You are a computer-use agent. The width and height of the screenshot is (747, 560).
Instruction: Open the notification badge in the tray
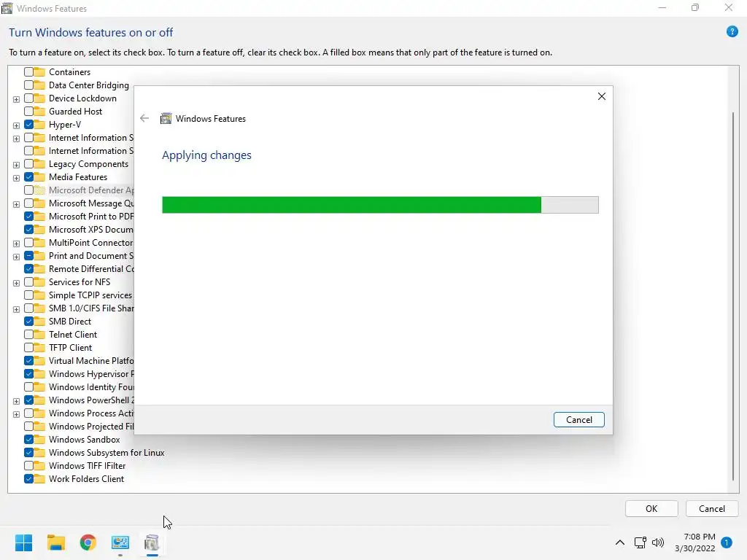[726, 542]
